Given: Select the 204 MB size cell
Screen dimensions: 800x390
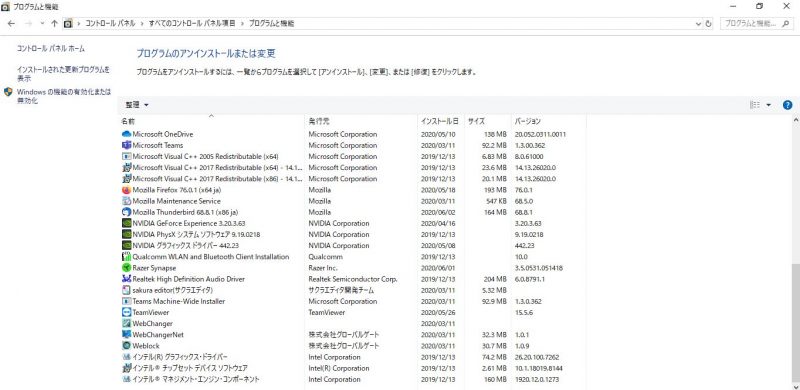Looking at the screenshot, I should (x=495, y=279).
